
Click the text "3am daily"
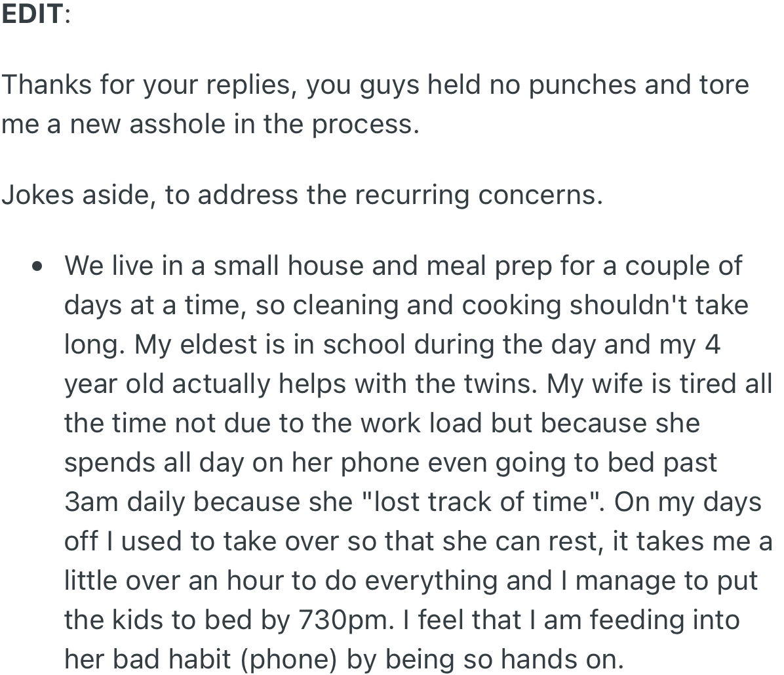[x=124, y=502]
